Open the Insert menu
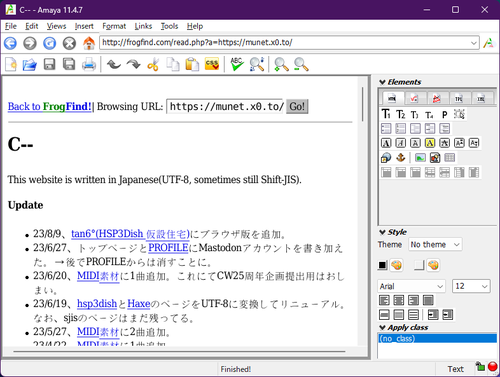The width and height of the screenshot is (500, 377). tap(84, 26)
